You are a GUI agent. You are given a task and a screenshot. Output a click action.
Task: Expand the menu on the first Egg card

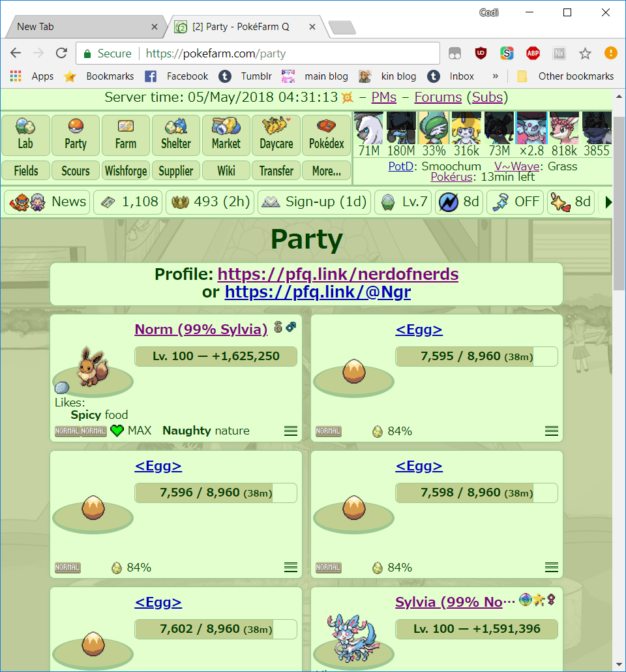pyautogui.click(x=551, y=431)
